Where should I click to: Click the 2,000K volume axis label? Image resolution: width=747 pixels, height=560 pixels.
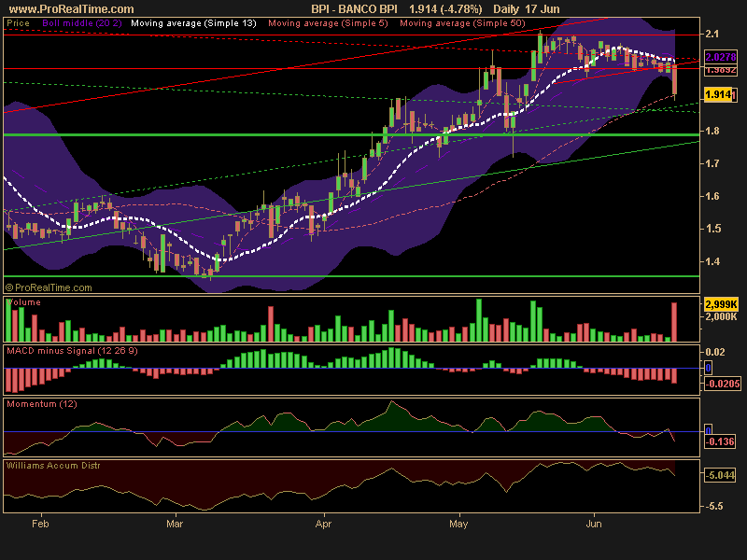[x=721, y=316]
